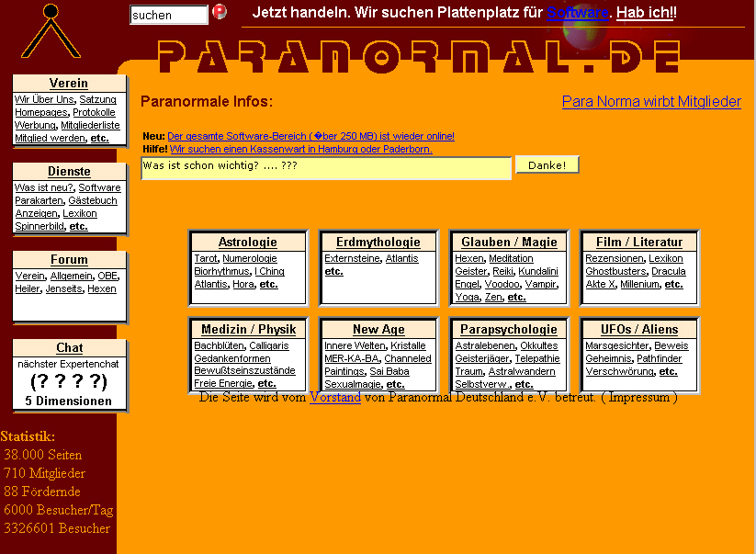The image size is (756, 554).
Task: Open the 'Parapsychologie' category heading
Action: (509, 329)
